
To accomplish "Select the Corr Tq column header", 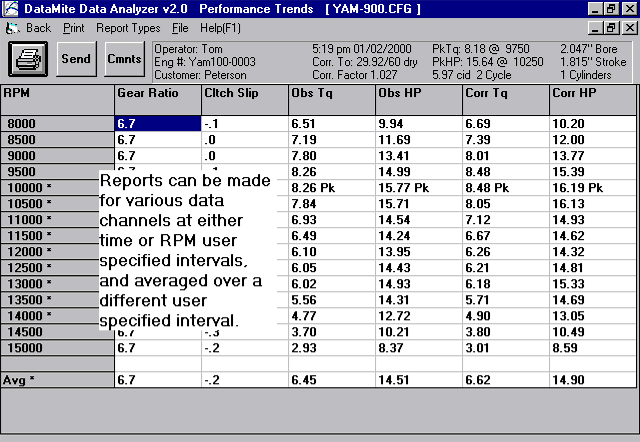I will point(506,100).
